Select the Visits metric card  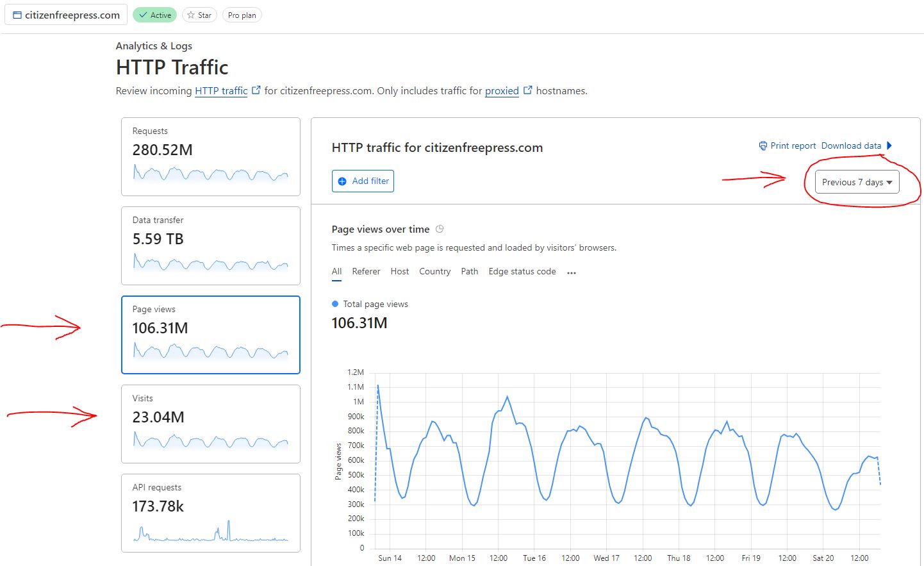coord(210,424)
